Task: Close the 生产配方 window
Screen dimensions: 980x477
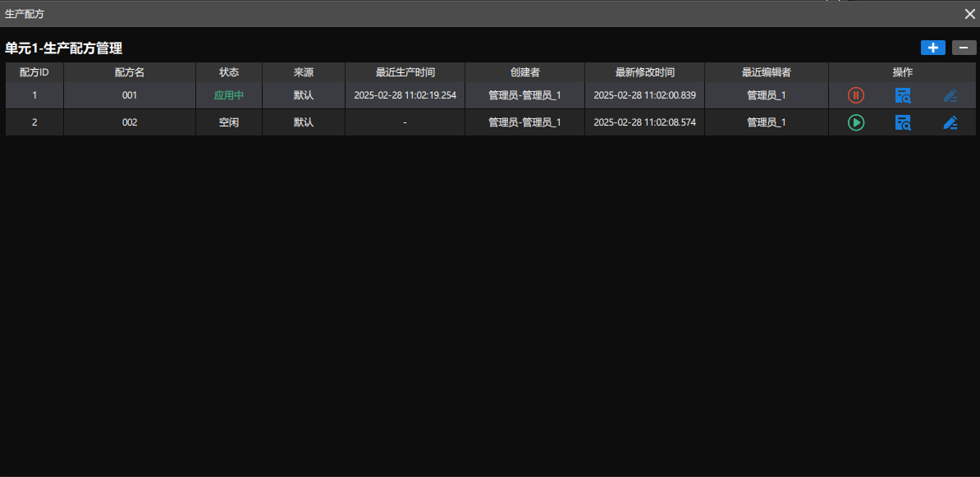Action: point(970,13)
